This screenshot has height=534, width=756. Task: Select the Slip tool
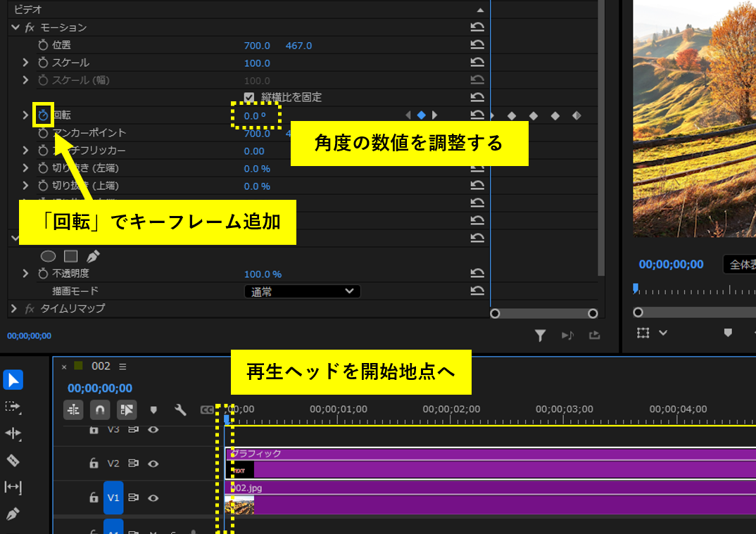point(13,487)
